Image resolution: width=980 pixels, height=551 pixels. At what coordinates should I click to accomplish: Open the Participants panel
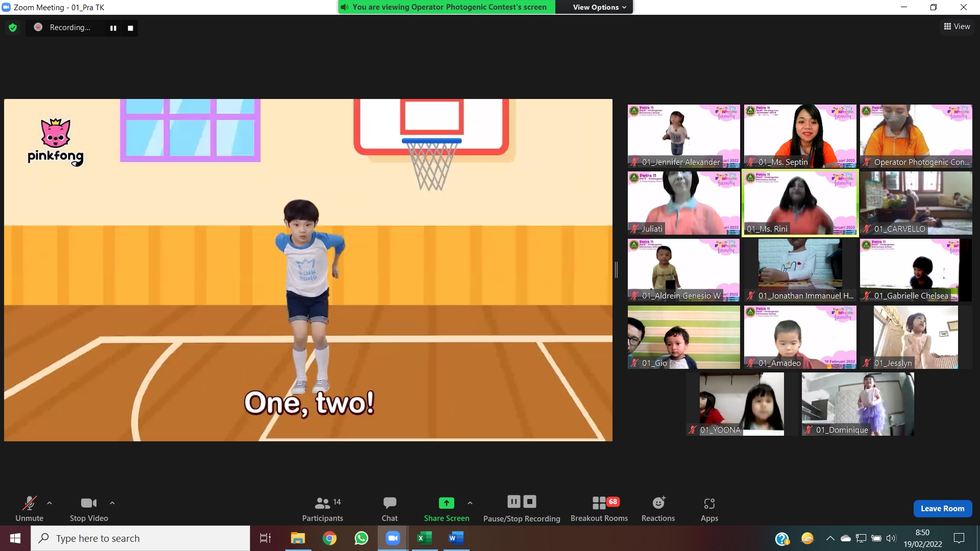323,509
